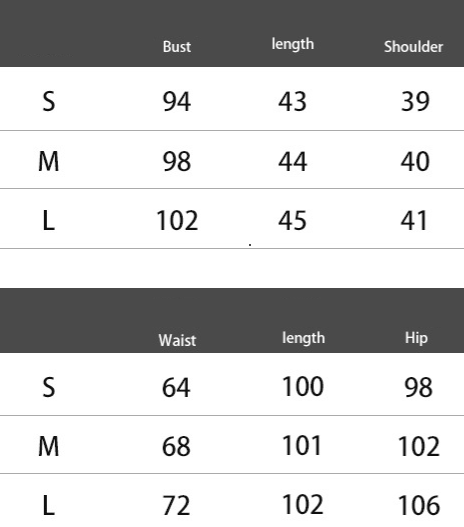Click the waist value 64
The width and height of the screenshot is (464, 527).
coord(176,388)
